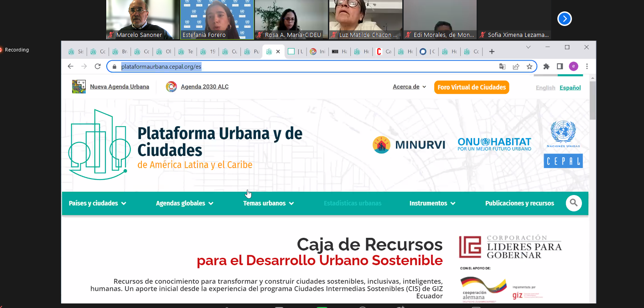This screenshot has height=308, width=644.
Task: Click the Recording indicator
Action: point(14,50)
